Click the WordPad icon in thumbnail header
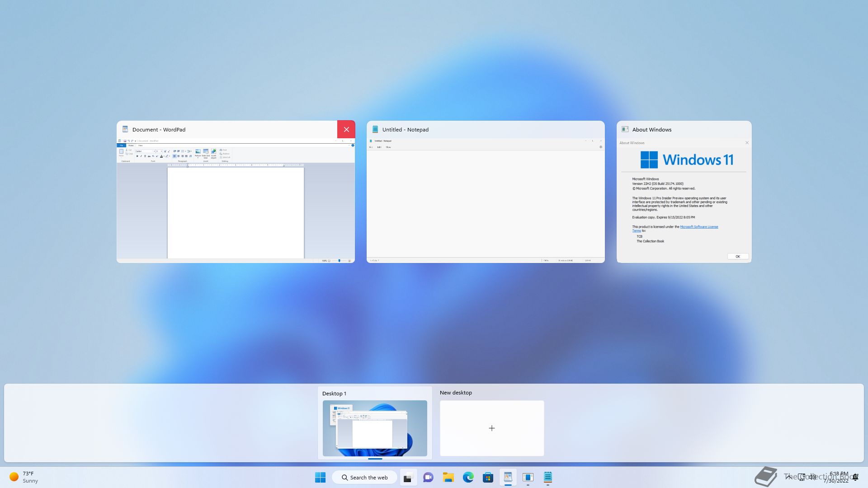This screenshot has width=868, height=488. pos(125,129)
